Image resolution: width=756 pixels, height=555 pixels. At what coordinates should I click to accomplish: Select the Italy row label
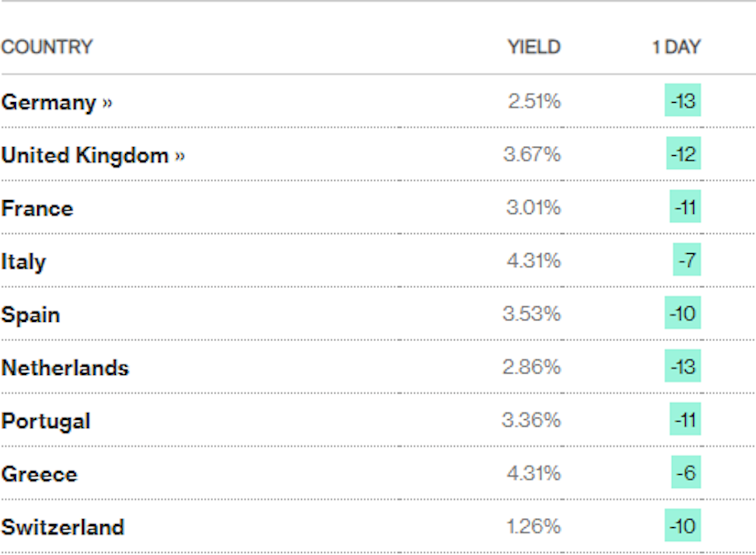click(24, 262)
